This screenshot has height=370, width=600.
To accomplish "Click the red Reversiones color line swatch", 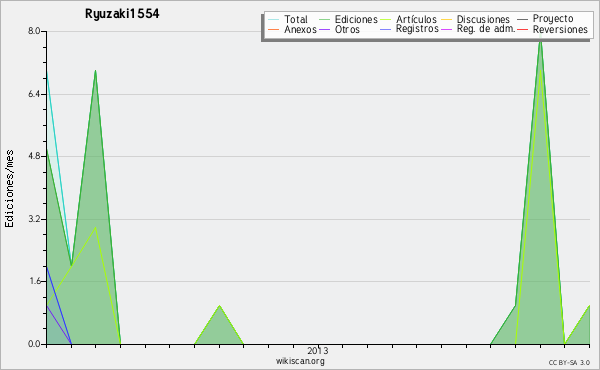I will [523, 29].
